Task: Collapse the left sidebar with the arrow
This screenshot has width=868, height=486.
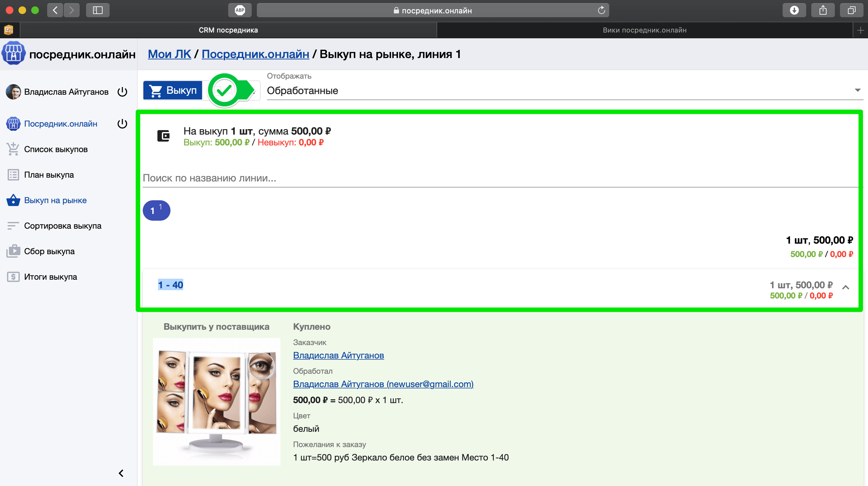Action: (121, 473)
